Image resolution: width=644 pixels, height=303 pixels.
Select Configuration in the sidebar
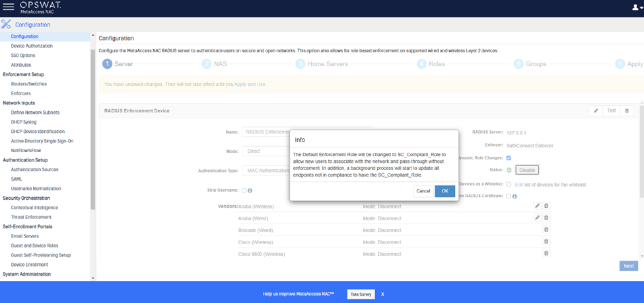24,36
